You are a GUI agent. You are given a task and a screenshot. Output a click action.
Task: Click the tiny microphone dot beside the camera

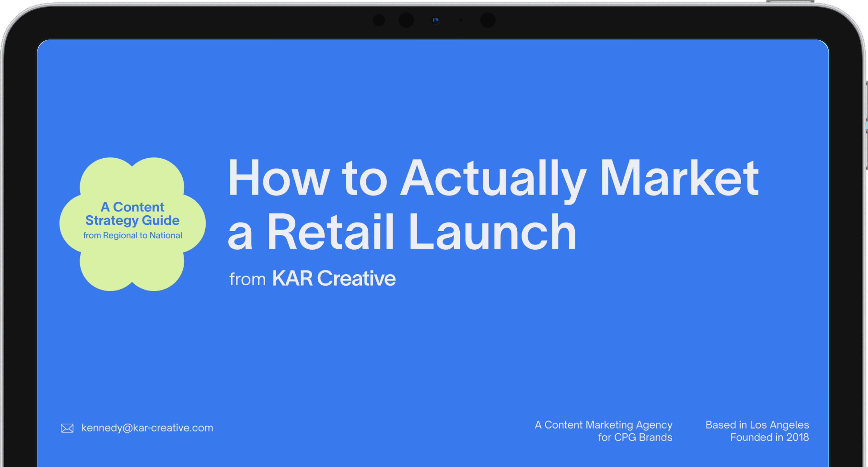pyautogui.click(x=460, y=20)
